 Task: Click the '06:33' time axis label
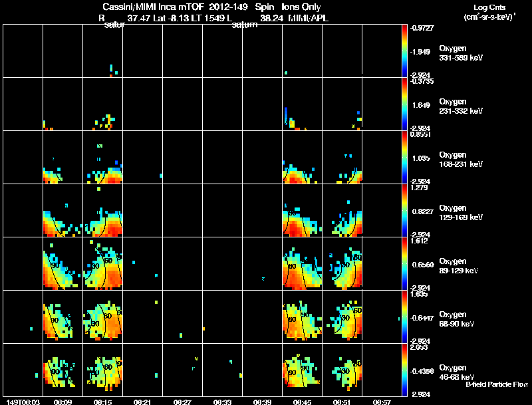coord(222,402)
